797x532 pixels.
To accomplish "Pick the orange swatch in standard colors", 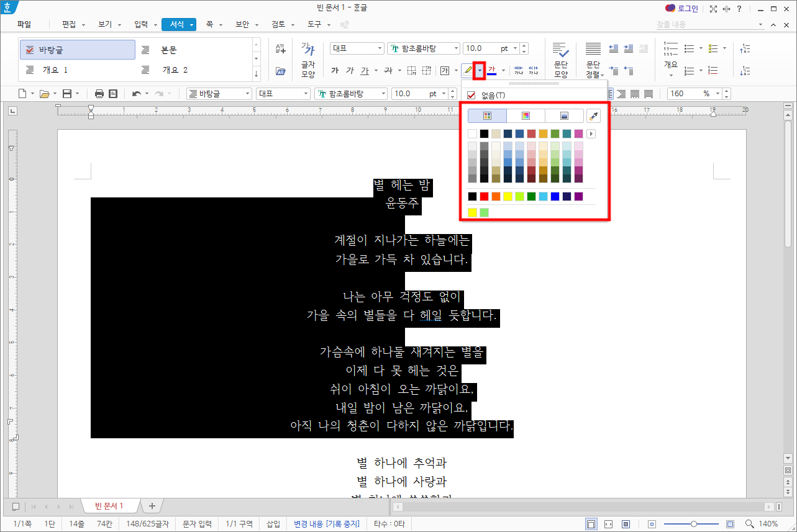I will [496, 196].
